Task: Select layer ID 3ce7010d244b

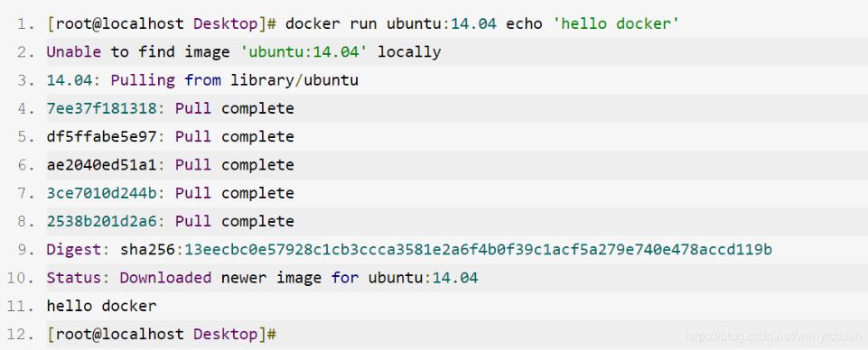Action: point(102,193)
